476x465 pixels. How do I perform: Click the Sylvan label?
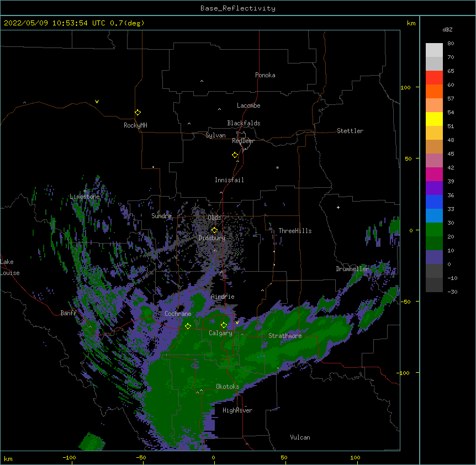point(215,135)
